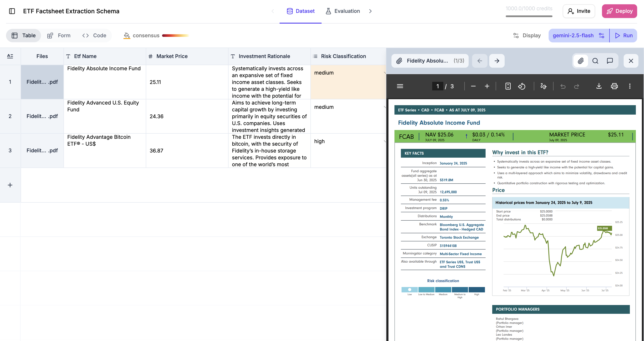644x341 pixels.
Task: Switch to the Evaluation tab
Action: 343,11
